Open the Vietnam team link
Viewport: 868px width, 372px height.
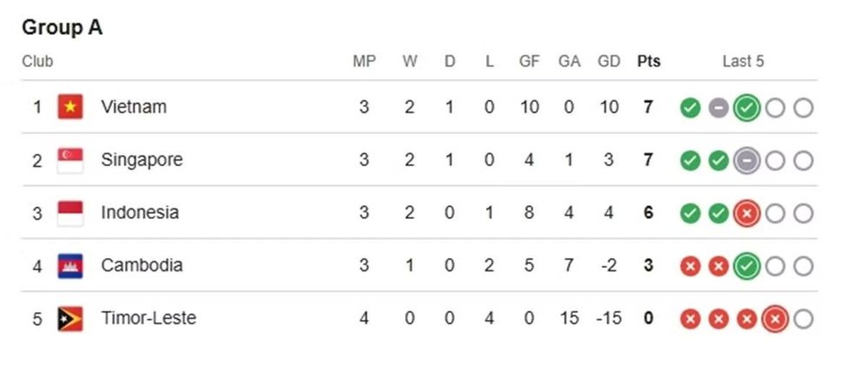point(134,106)
